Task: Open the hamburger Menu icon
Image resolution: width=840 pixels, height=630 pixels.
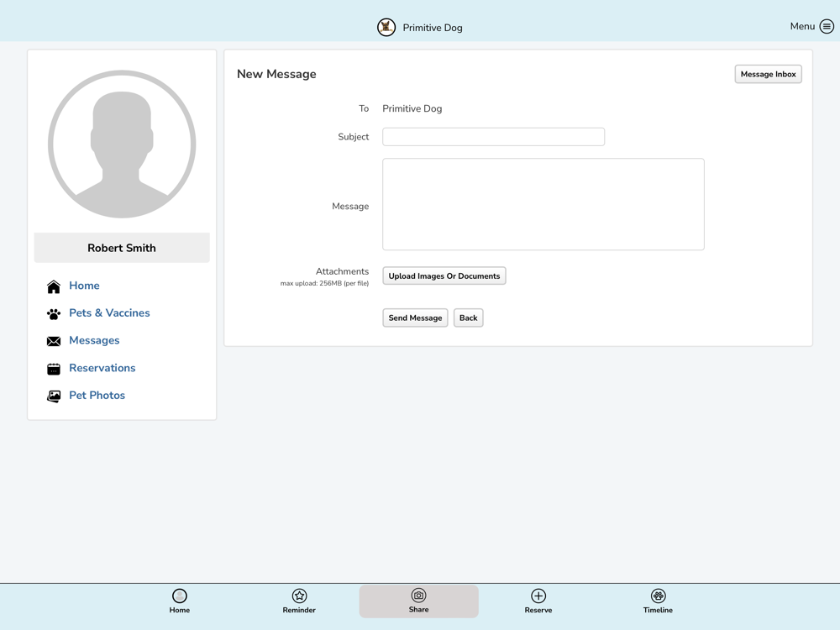Action: point(827,26)
